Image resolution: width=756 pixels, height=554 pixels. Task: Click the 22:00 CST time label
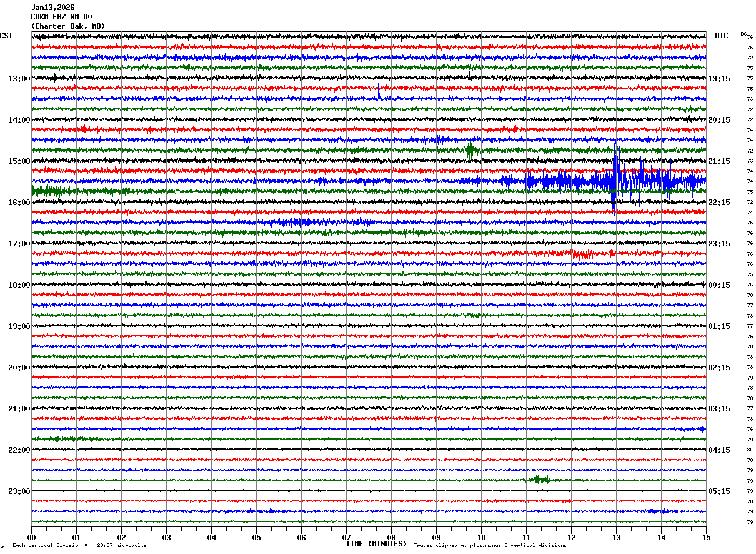coord(19,450)
